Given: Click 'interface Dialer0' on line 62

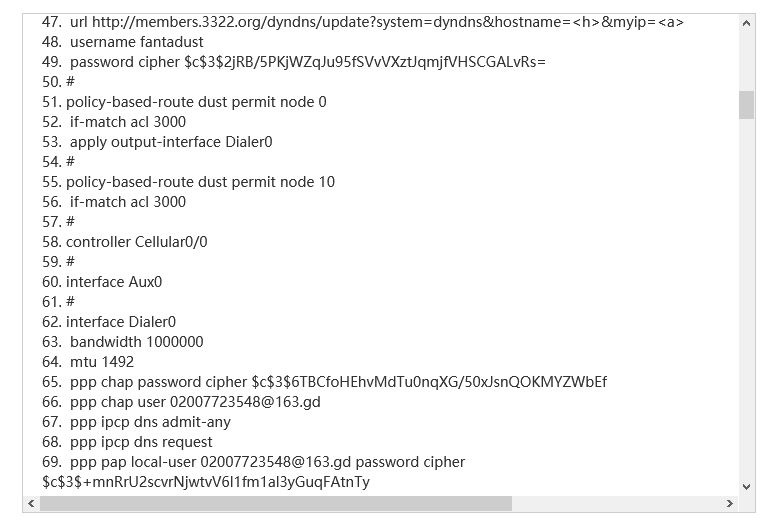Looking at the screenshot, I should (x=121, y=322).
